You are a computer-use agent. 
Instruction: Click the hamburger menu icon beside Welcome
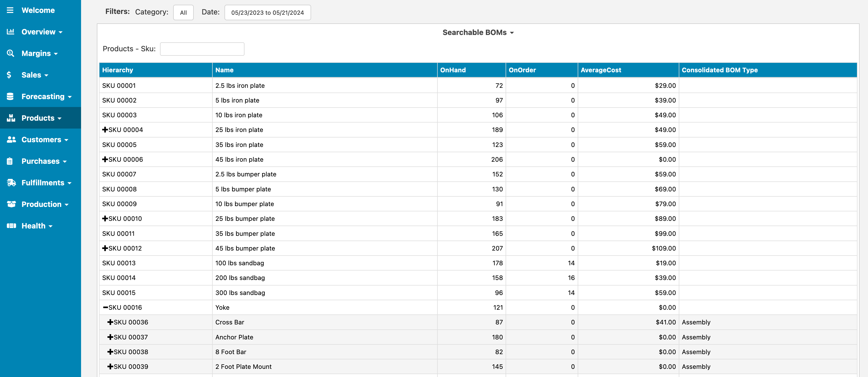(10, 10)
